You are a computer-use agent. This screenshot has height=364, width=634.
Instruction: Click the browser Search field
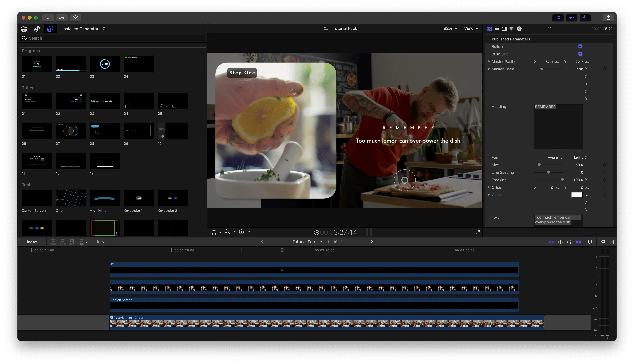(112, 38)
